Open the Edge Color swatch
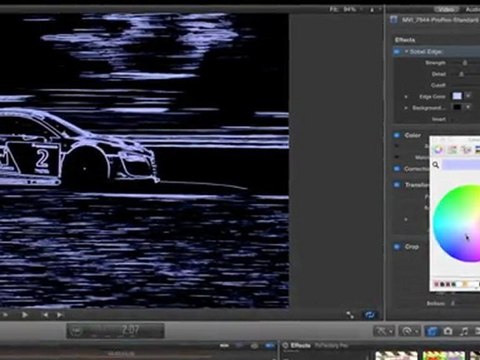Viewport: 480px width, 360px height. 457,96
